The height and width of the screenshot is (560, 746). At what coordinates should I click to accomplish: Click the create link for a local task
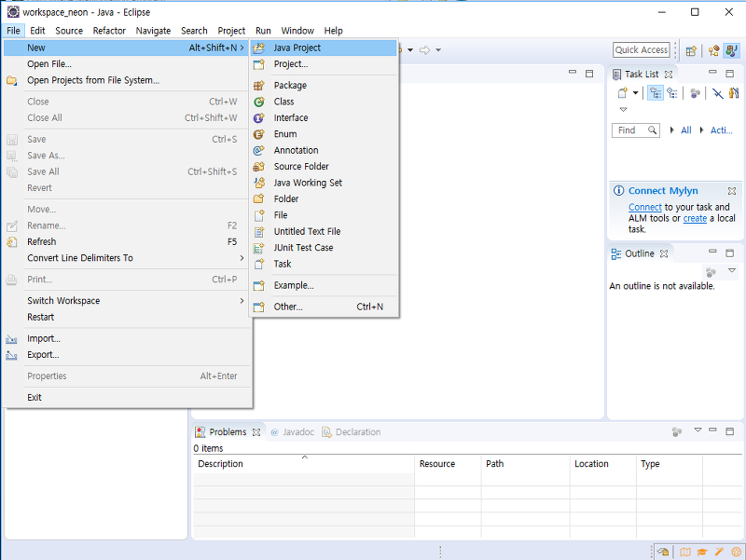pos(695,218)
